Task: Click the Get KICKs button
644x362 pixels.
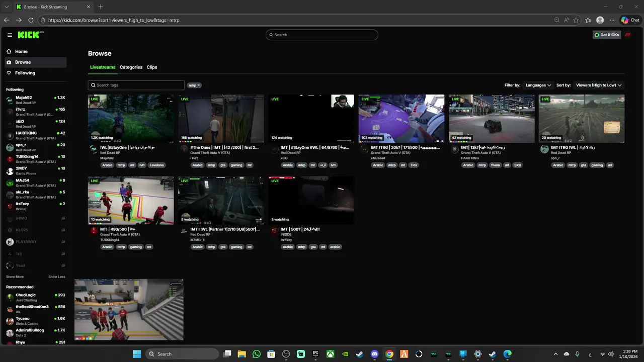Action: pos(607,35)
